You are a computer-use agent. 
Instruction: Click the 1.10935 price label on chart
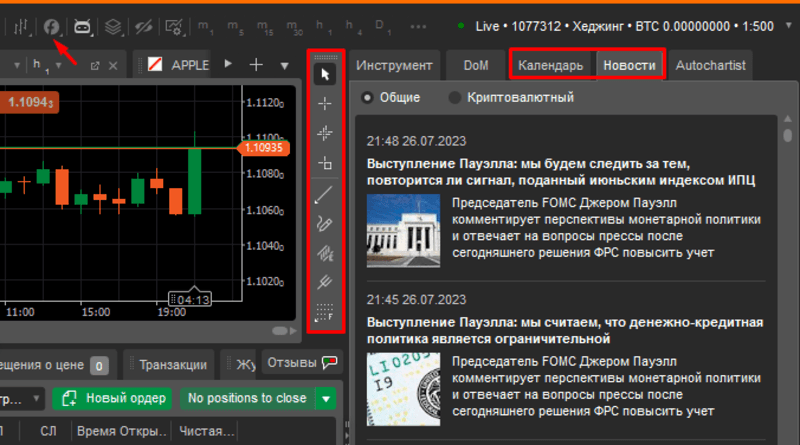click(263, 148)
